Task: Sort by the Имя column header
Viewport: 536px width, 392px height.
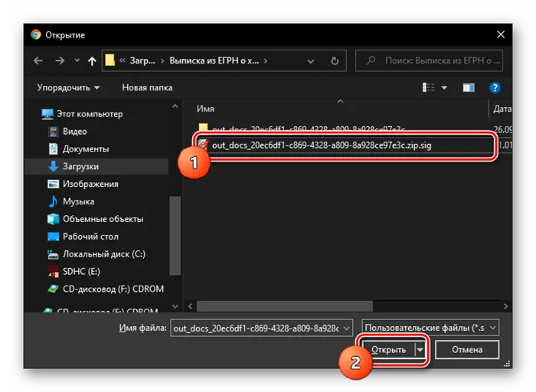Action: point(205,109)
